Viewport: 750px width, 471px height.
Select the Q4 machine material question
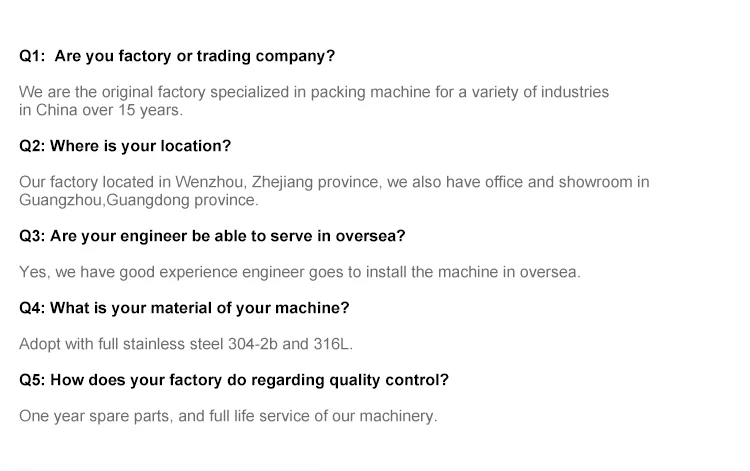coord(184,308)
